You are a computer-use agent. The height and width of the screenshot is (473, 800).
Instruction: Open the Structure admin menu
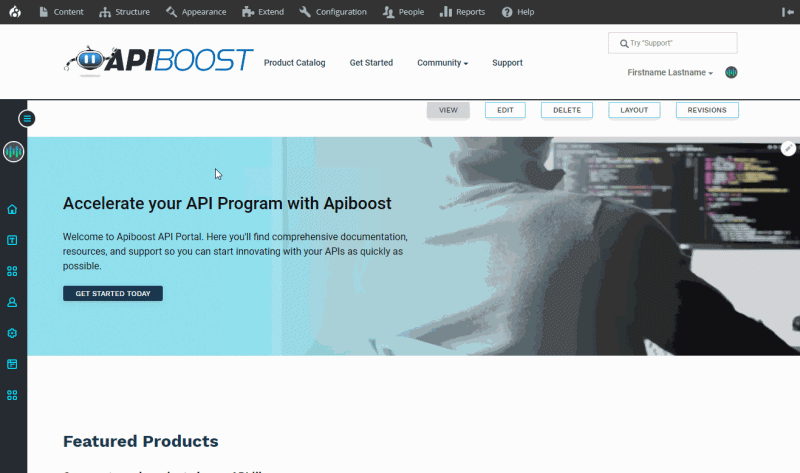click(x=124, y=12)
